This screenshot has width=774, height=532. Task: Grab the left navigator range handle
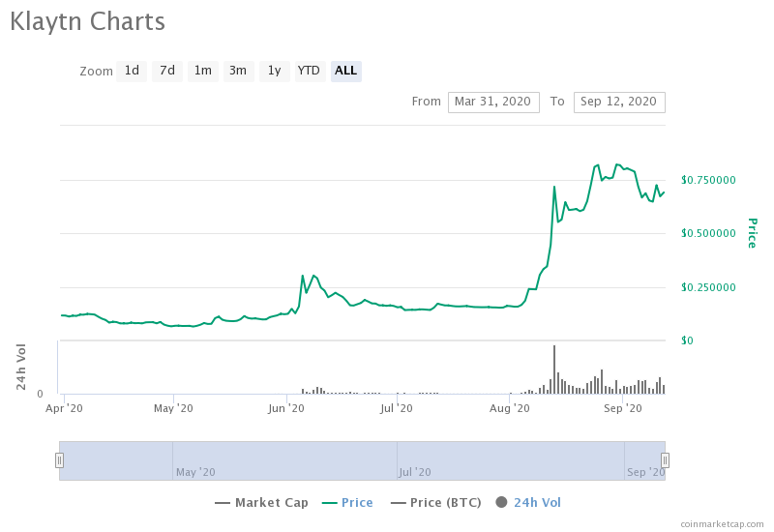click(59, 460)
